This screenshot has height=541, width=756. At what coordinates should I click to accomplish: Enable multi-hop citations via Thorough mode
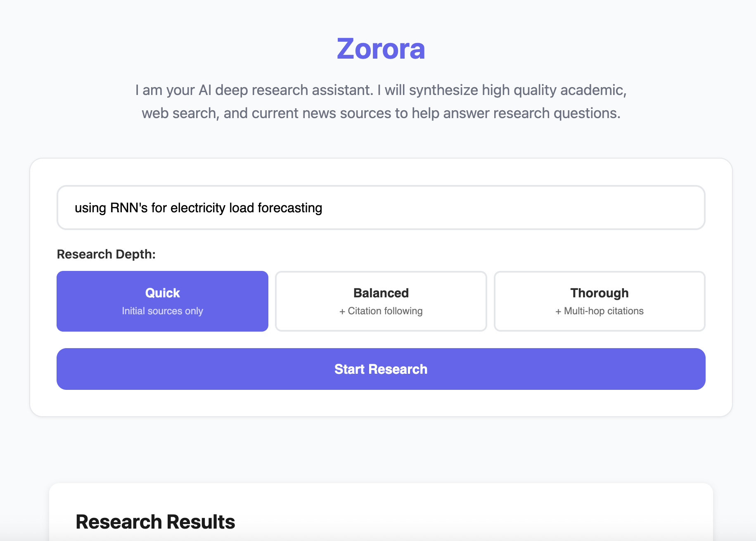pos(599,301)
